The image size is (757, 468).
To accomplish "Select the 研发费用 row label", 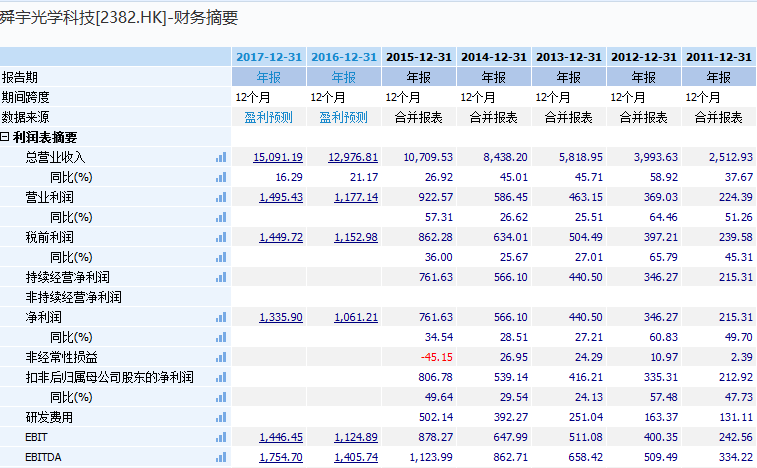I will tap(49, 417).
